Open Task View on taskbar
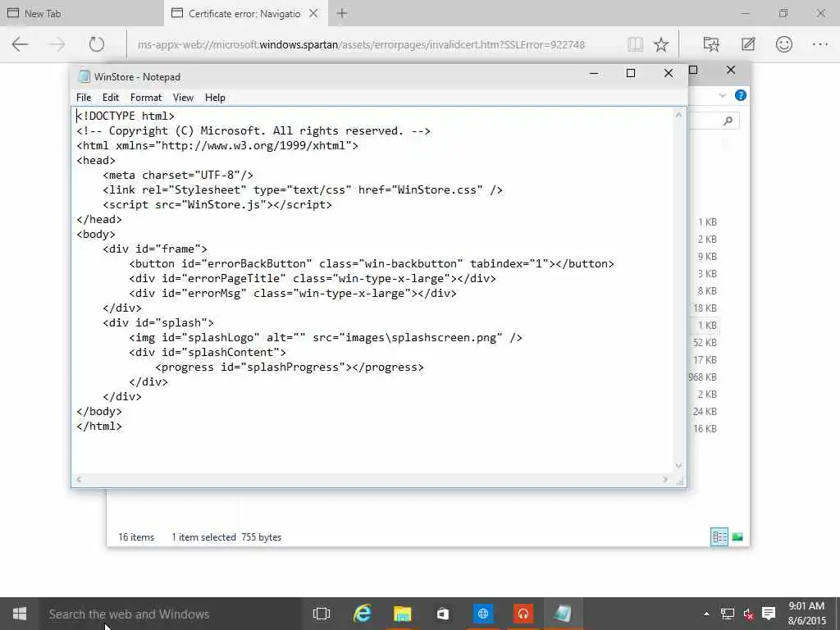 322,614
